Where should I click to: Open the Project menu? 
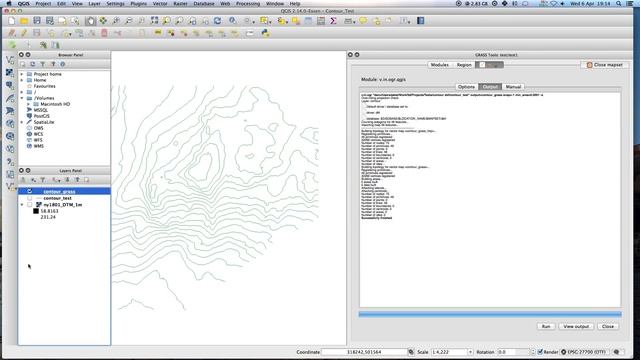click(x=43, y=3)
